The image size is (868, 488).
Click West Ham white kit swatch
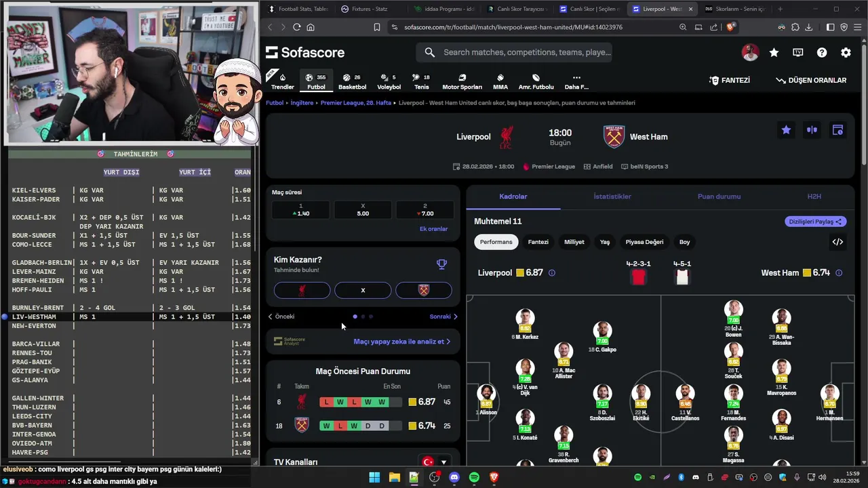click(682, 277)
